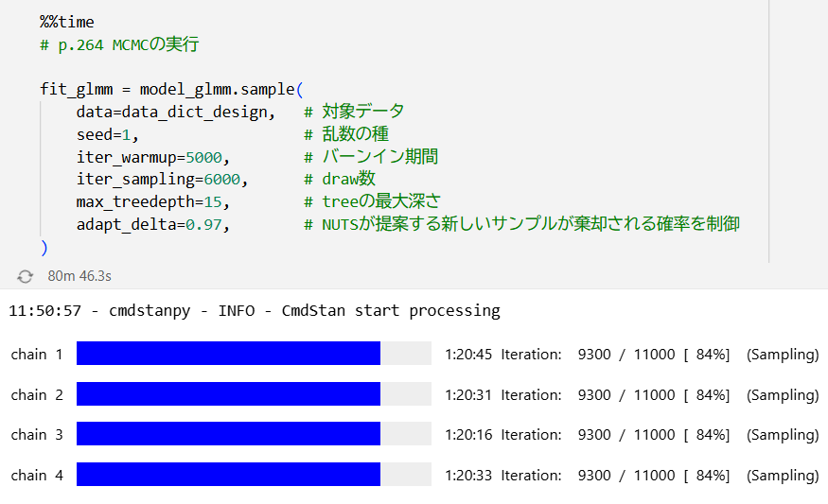Click the p.264 MCMC comment line
Viewport: 828px width, 504px height.
119,44
